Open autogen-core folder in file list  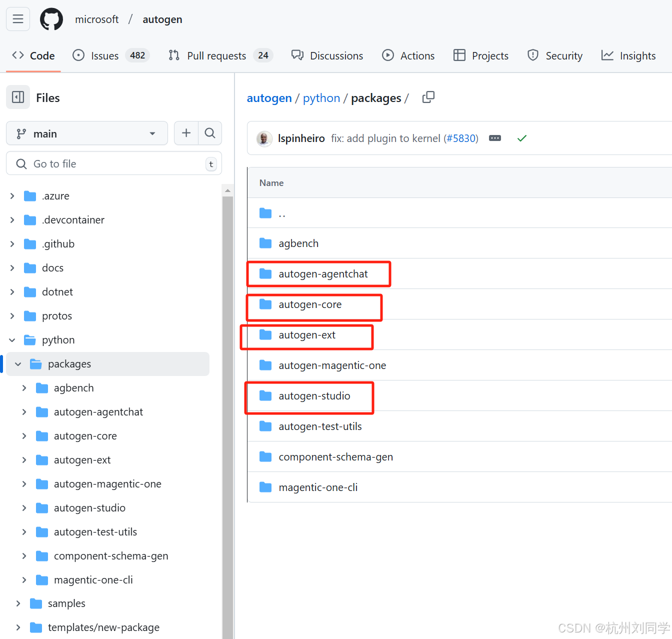[310, 304]
